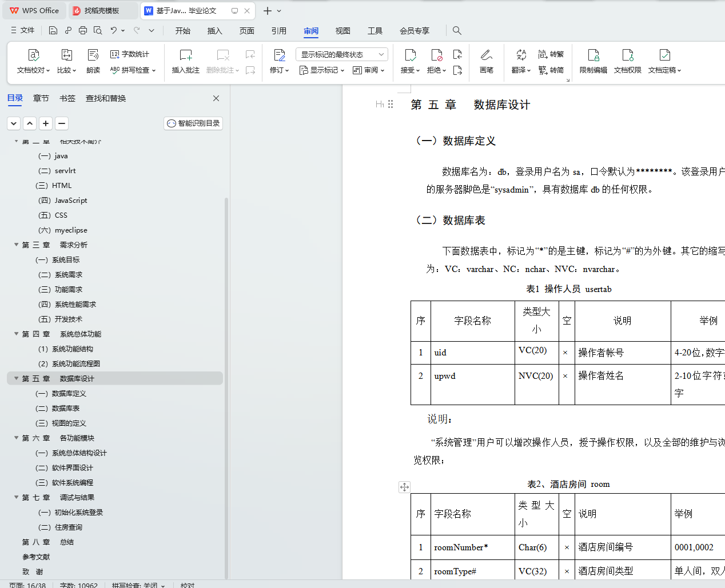Switch to 章节 tab in navigation pane
The image size is (725, 588).
point(41,98)
